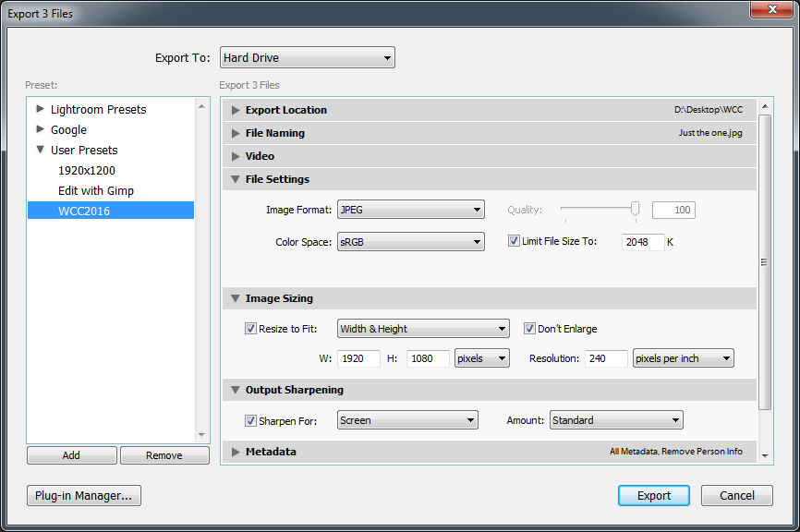The width and height of the screenshot is (800, 532).
Task: Collapse the User Presets tree
Action: coord(39,150)
